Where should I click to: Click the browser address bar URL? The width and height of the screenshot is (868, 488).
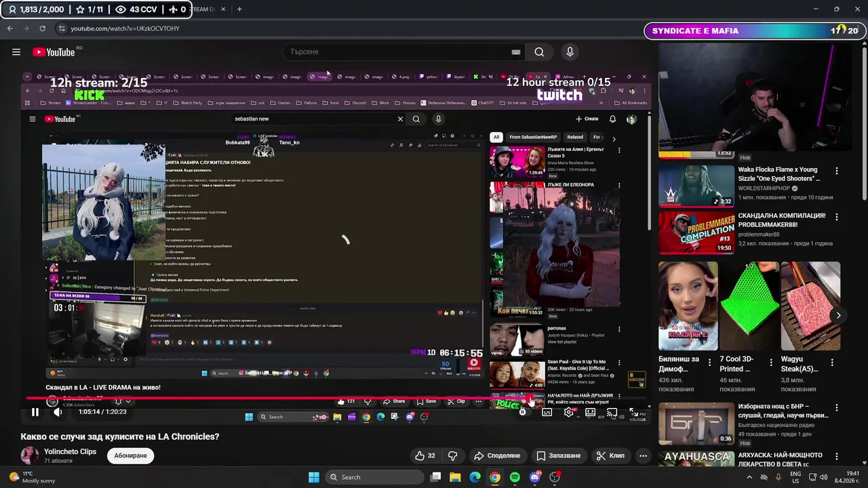(125, 28)
